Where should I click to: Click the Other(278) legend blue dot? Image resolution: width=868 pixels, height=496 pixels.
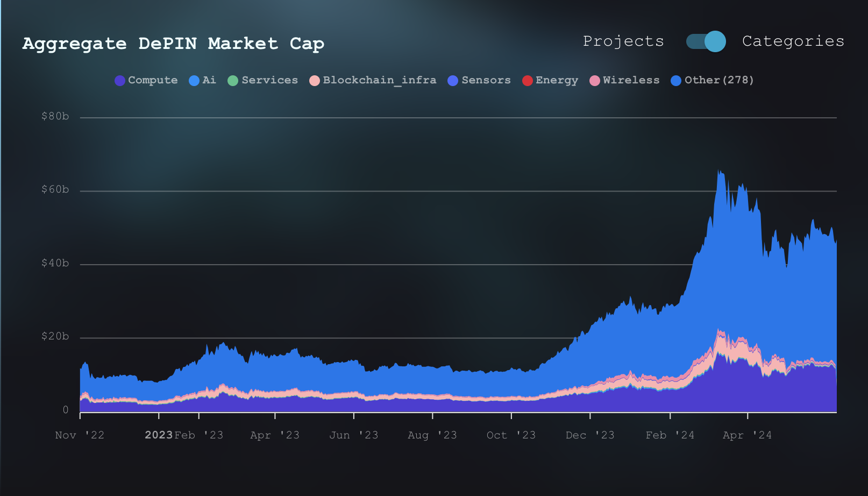click(676, 81)
